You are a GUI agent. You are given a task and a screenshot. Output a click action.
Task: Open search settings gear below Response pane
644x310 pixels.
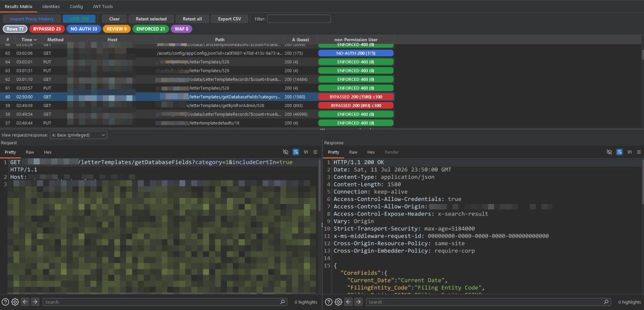click(x=338, y=302)
